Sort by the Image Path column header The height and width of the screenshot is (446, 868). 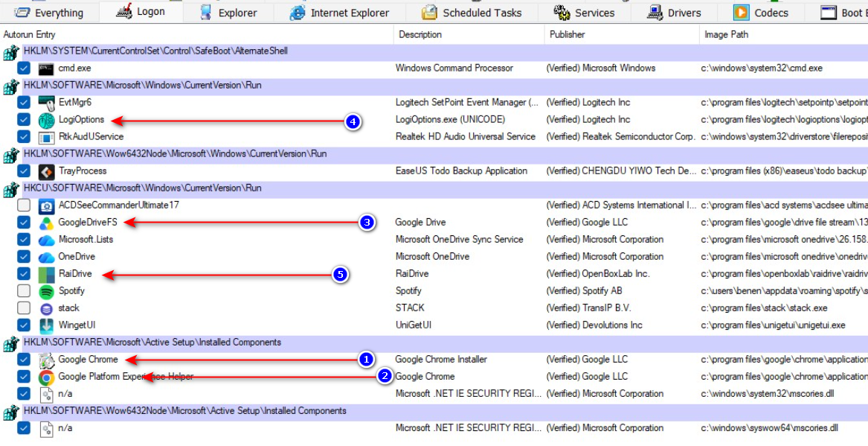[783, 34]
